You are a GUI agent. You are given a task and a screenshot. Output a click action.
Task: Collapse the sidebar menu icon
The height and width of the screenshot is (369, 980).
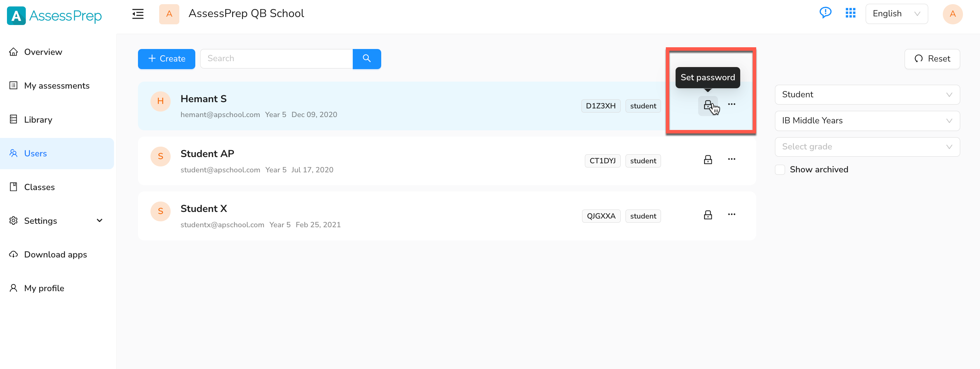138,14
